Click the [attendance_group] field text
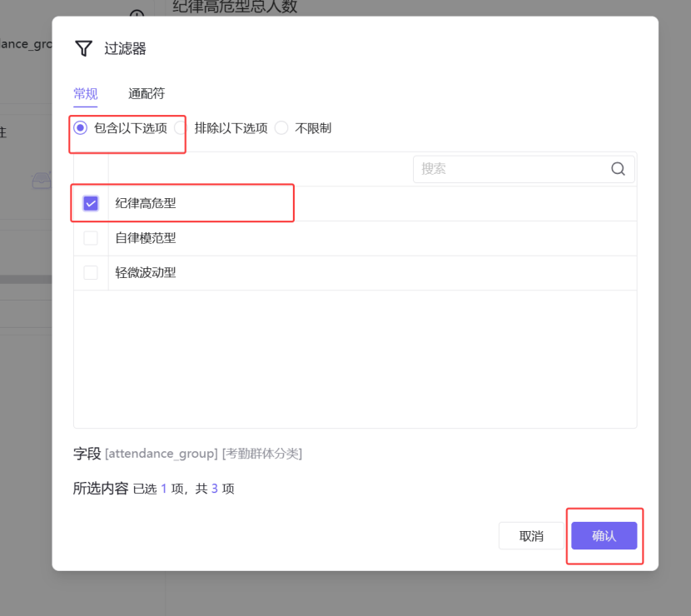 [x=162, y=454]
